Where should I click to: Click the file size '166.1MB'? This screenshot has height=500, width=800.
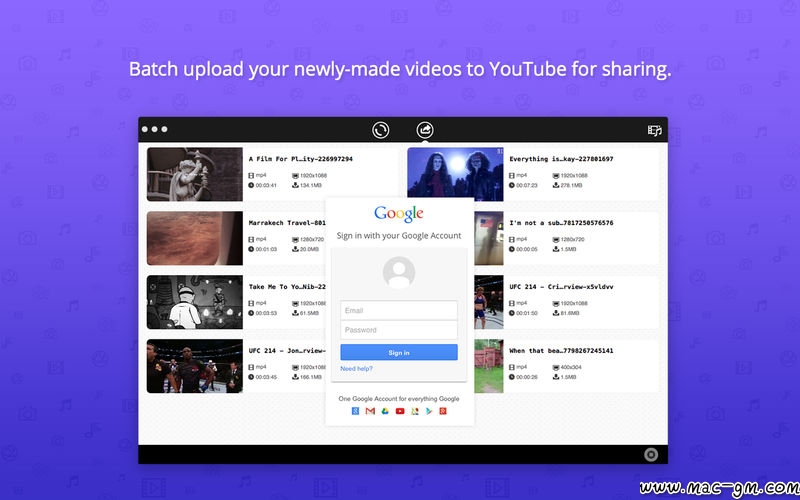(x=311, y=377)
